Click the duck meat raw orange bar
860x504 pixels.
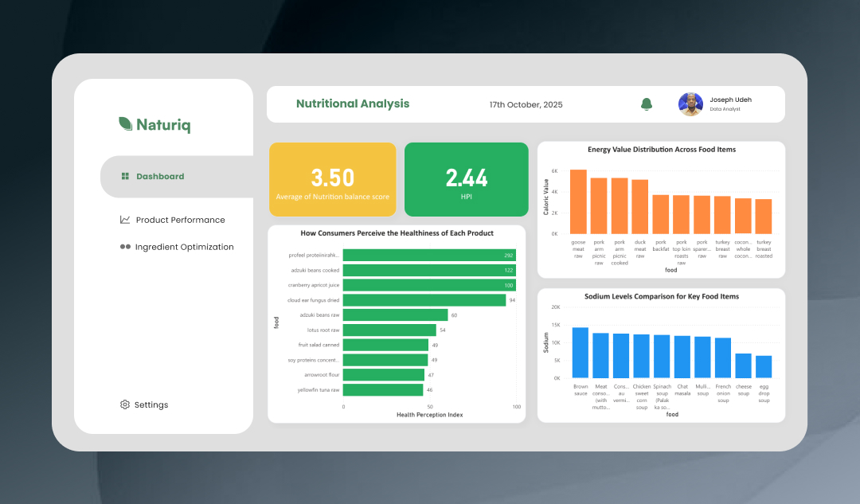click(x=640, y=207)
